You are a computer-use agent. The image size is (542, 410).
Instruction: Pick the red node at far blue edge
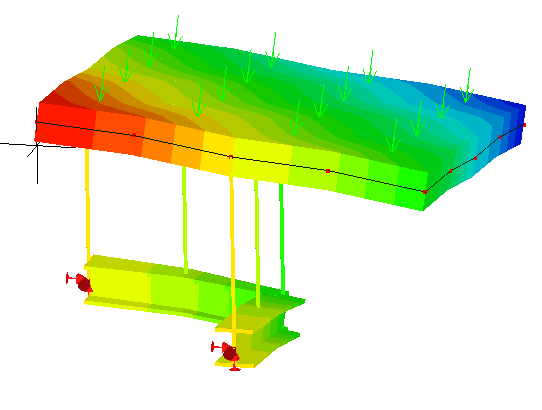coord(524,125)
